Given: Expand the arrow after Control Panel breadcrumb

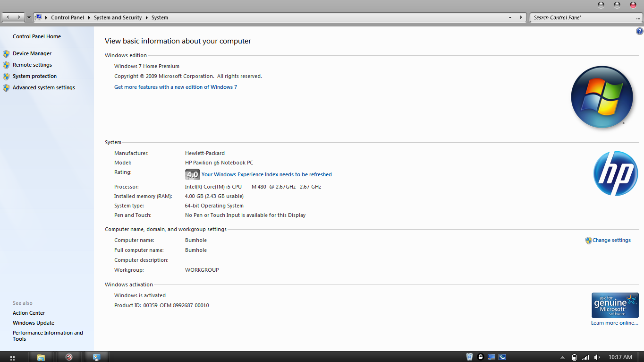Looking at the screenshot, I should point(89,17).
